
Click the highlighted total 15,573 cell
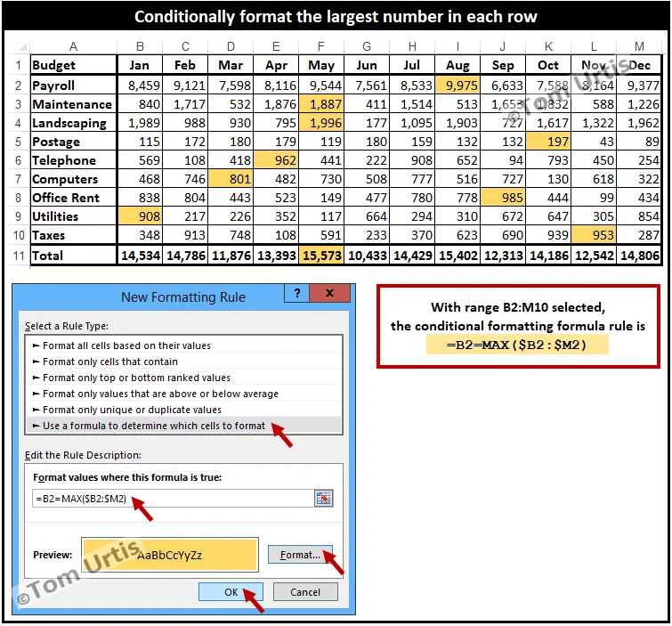321,256
